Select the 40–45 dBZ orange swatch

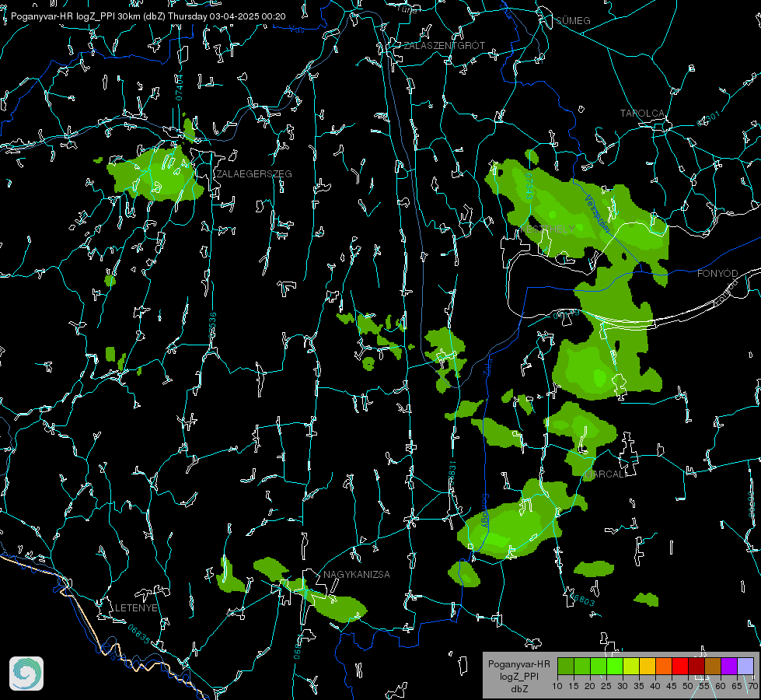click(x=664, y=666)
